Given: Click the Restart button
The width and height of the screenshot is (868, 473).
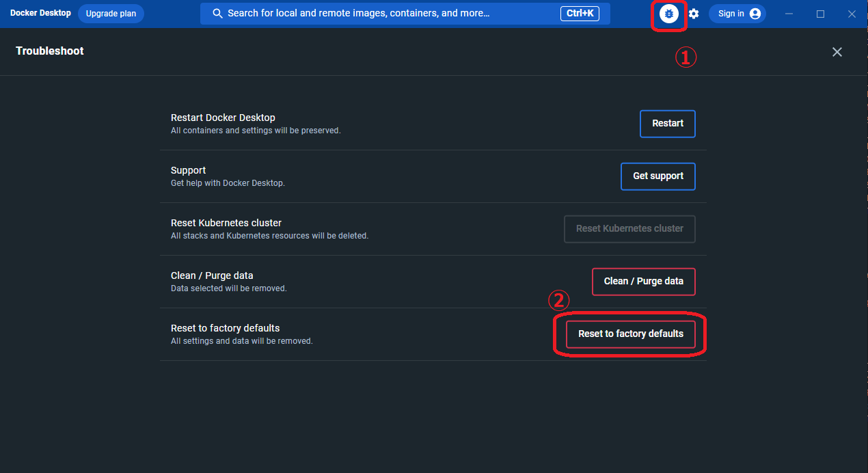Looking at the screenshot, I should (x=667, y=124).
